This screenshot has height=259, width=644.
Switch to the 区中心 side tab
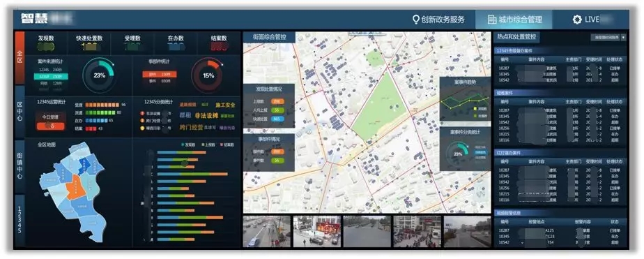tap(20, 112)
